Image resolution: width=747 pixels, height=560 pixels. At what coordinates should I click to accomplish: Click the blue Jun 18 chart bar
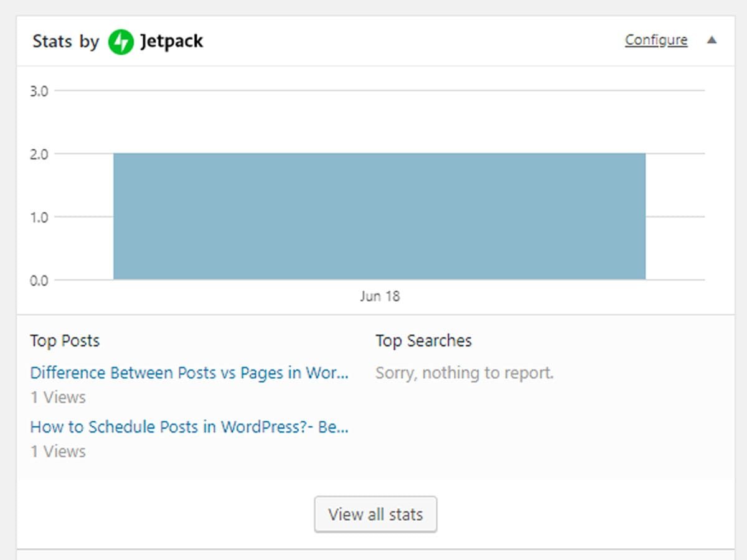pos(379,217)
